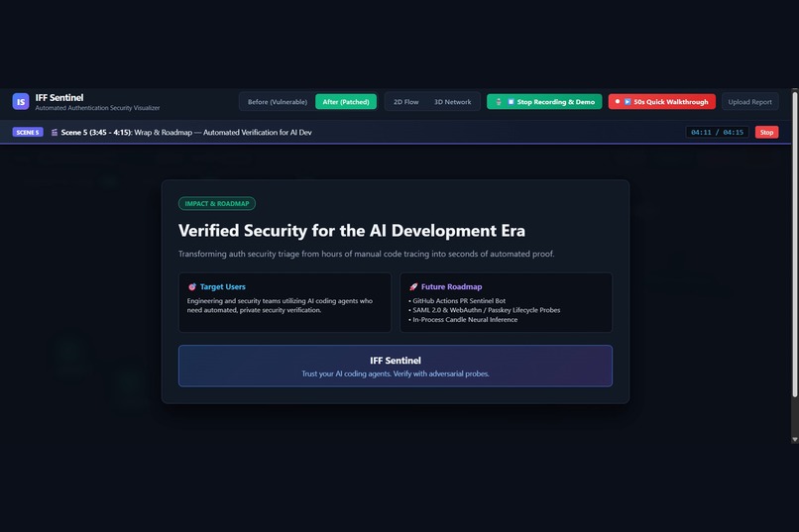Click the SCENE 5 badge
The image size is (799, 532).
(x=28, y=133)
